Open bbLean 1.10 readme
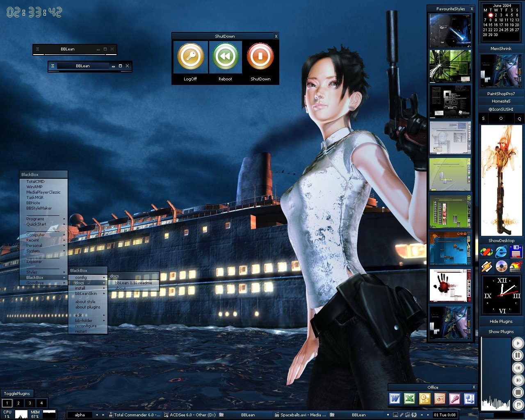 [x=134, y=283]
